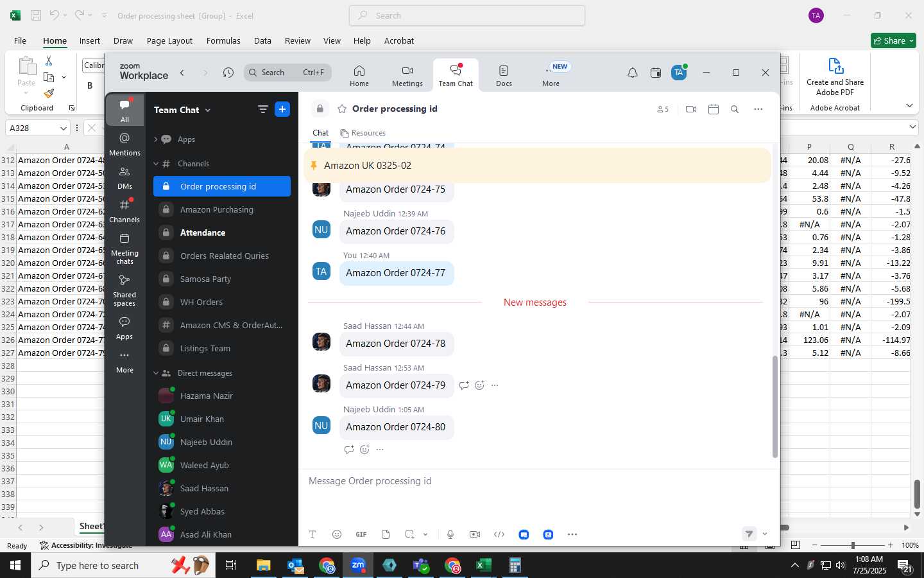The width and height of the screenshot is (924, 578).
Task: Record video message in composer
Action: tap(475, 534)
